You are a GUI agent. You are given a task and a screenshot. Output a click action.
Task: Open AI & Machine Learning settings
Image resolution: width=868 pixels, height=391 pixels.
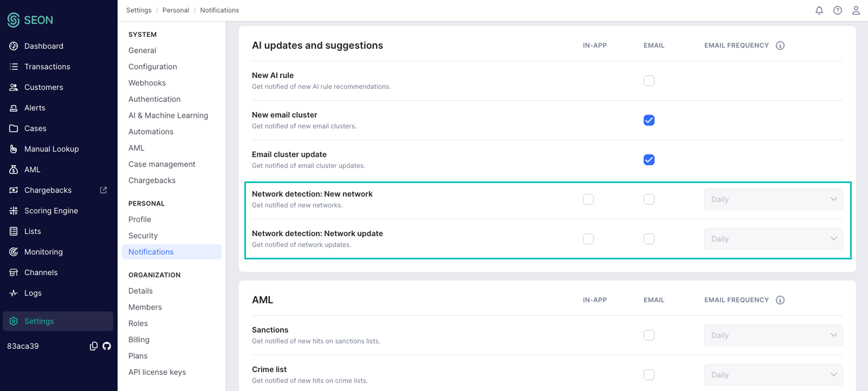point(168,116)
